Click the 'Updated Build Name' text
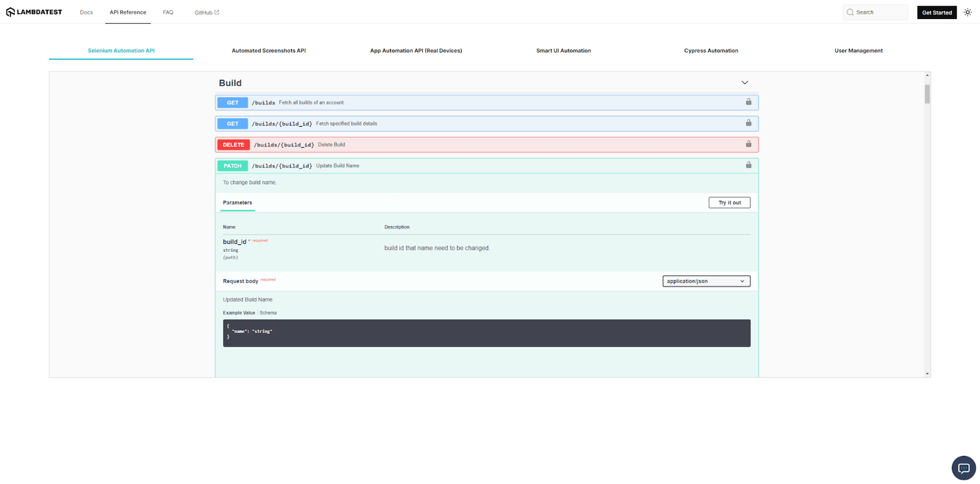The height and width of the screenshot is (484, 980). (x=247, y=300)
